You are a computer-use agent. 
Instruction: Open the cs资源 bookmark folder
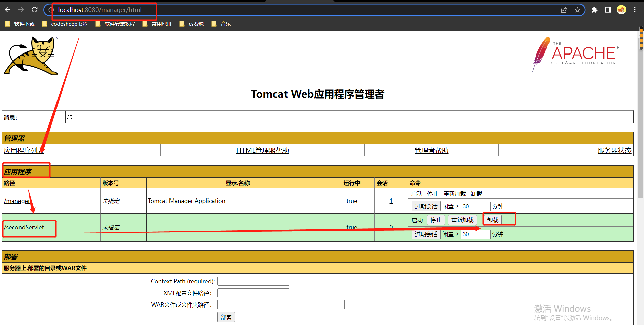pyautogui.click(x=192, y=24)
